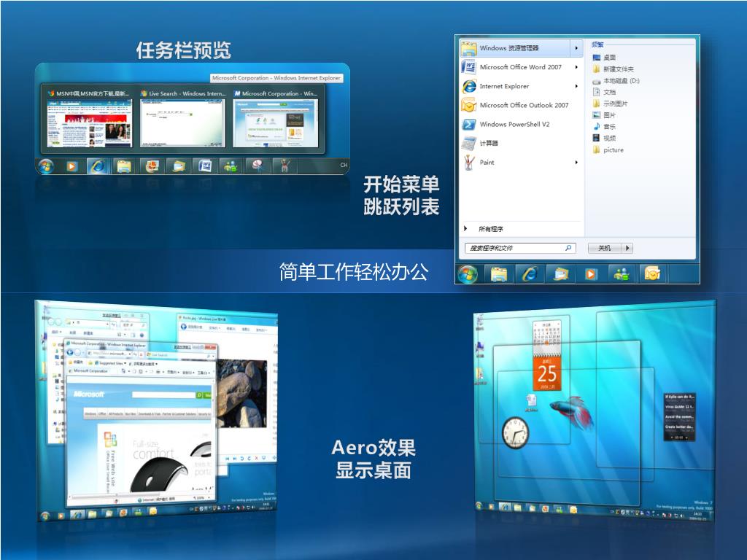This screenshot has width=747, height=560.
Task: Click Start orb below the Start menu
Action: click(x=468, y=274)
